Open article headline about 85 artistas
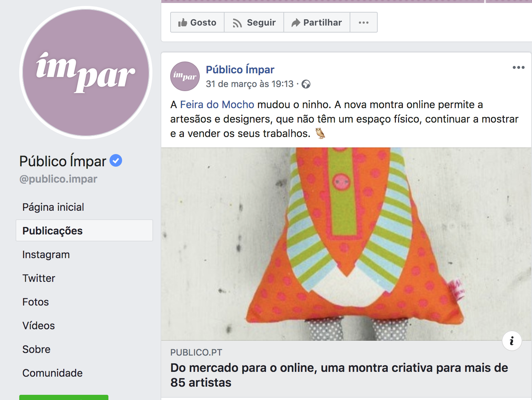The width and height of the screenshot is (532, 400). (x=339, y=375)
